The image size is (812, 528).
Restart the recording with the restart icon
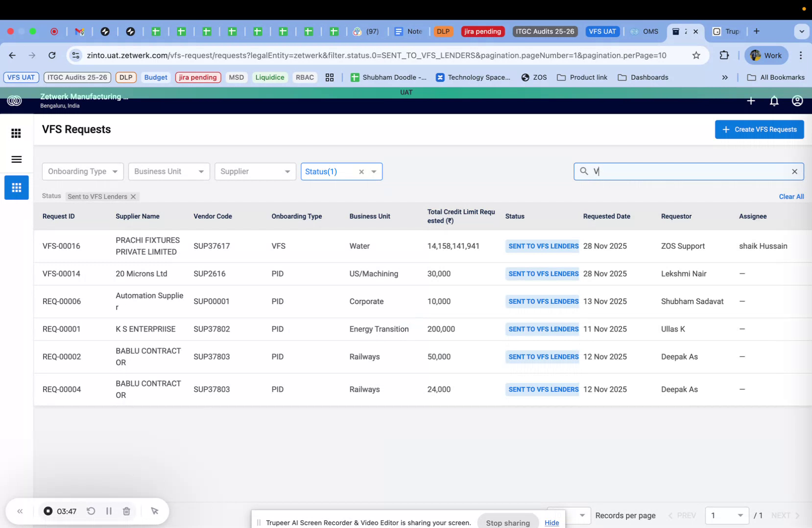click(x=91, y=511)
